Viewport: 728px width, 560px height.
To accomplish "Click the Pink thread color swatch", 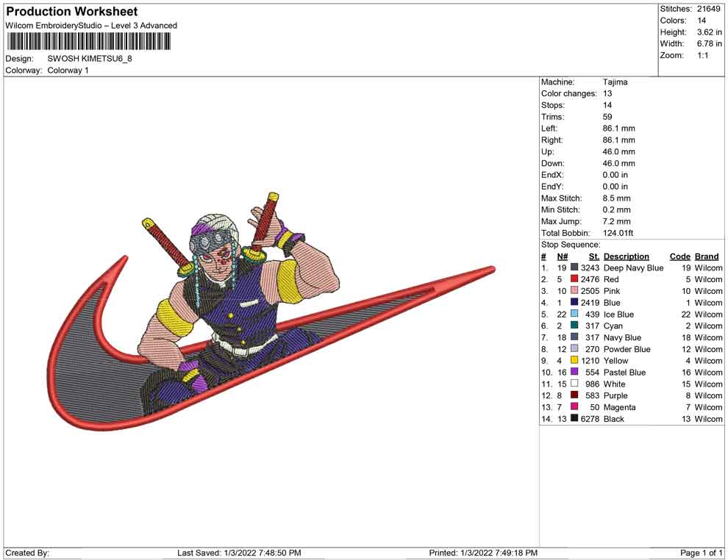I will (574, 290).
